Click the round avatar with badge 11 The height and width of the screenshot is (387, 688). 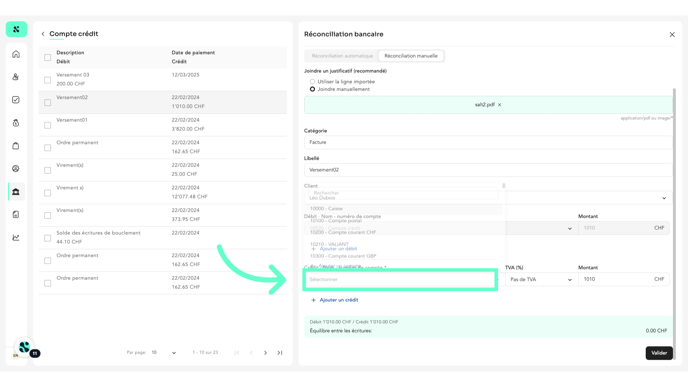click(x=25, y=348)
